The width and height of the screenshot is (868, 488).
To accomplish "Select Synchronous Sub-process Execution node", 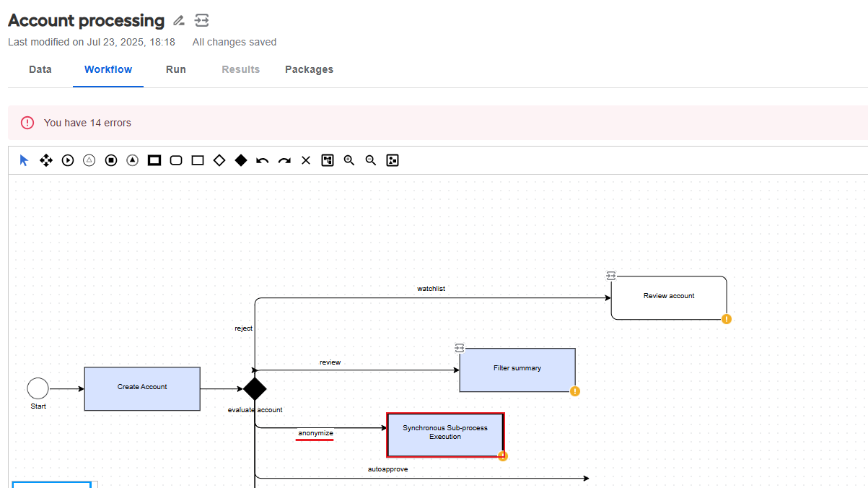I will click(445, 435).
